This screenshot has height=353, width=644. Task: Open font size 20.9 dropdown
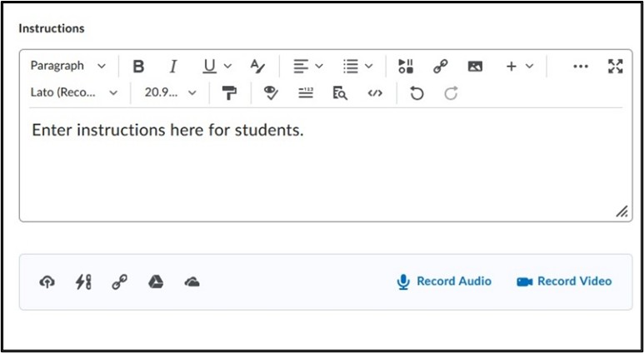click(x=171, y=92)
